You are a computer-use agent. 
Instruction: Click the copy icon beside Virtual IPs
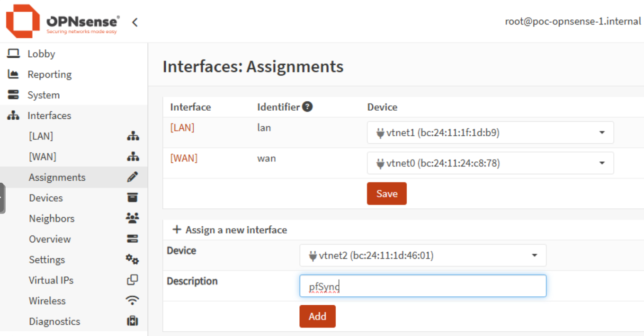click(x=133, y=280)
